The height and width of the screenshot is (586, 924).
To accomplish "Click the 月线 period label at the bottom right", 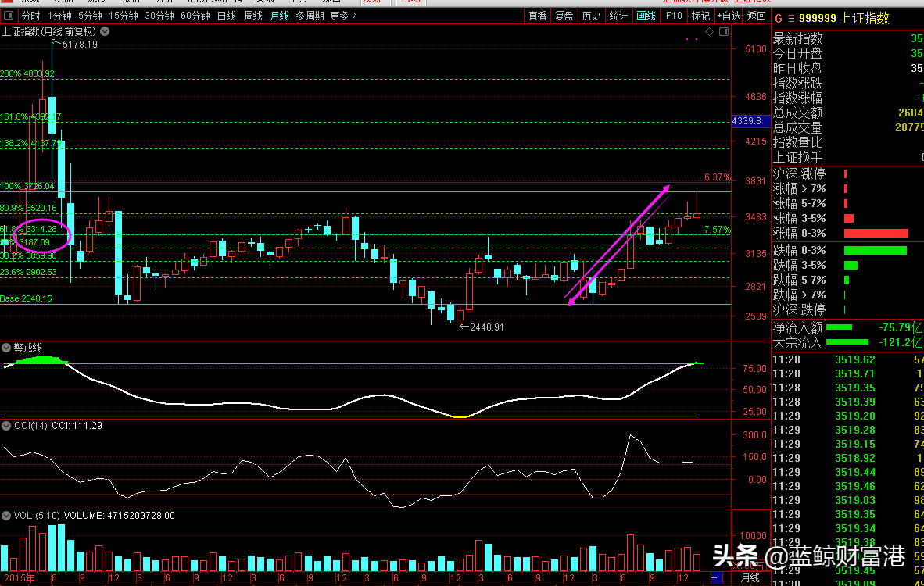I will point(750,577).
